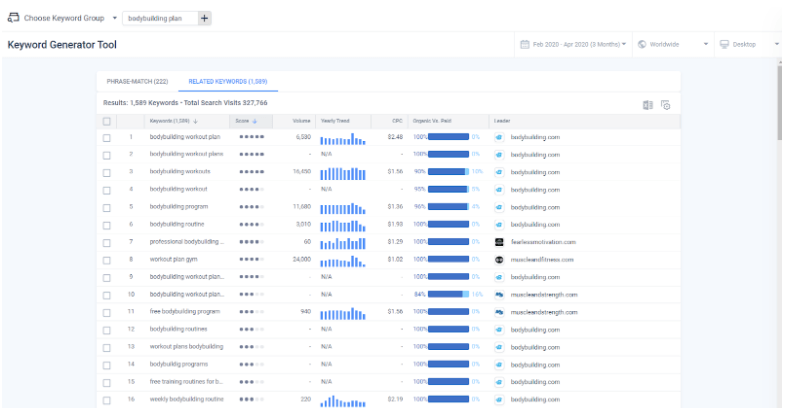Image resolution: width=789 pixels, height=411 pixels.
Task: Open the Feb 2020 - Apr 2020 date range dropdown
Action: coord(573,44)
